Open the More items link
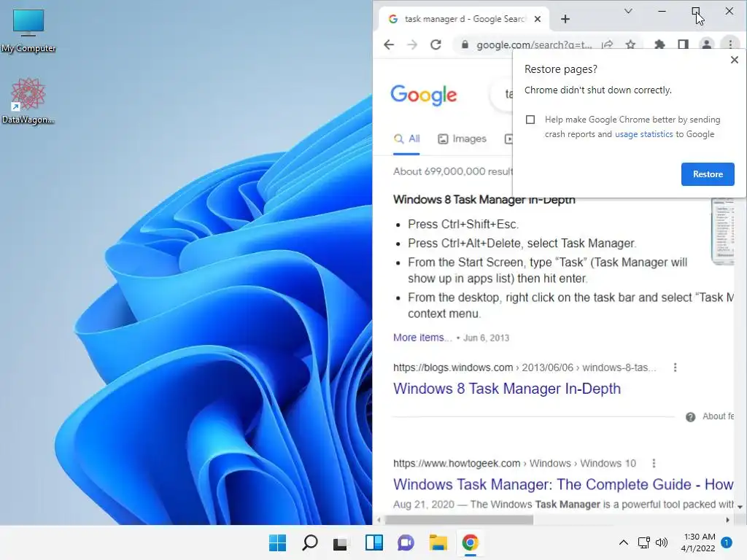Image resolution: width=747 pixels, height=560 pixels. point(422,338)
